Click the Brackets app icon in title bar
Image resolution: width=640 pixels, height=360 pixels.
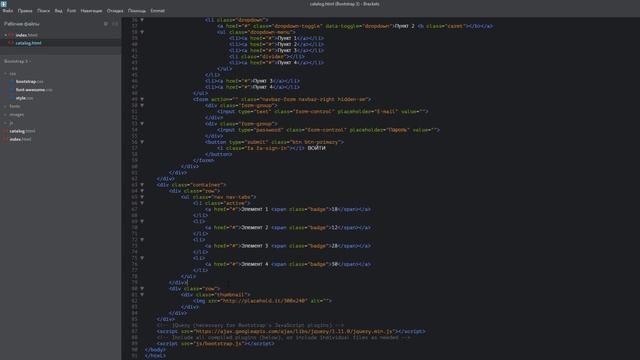[4, 4]
